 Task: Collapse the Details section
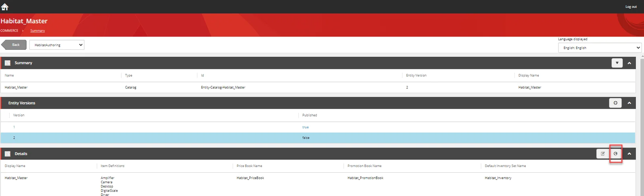point(630,154)
